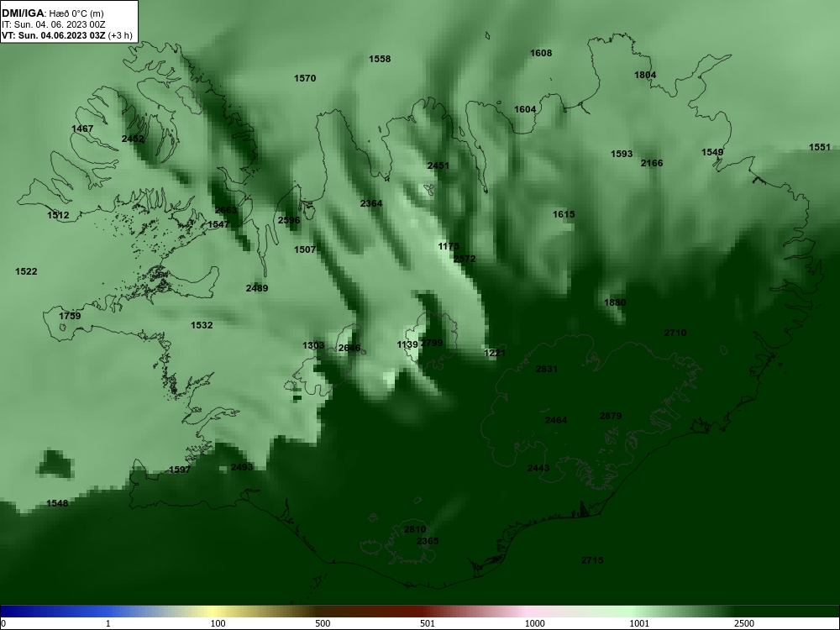Pick the 1604 value on map
The image size is (840, 630).
pyautogui.click(x=525, y=109)
